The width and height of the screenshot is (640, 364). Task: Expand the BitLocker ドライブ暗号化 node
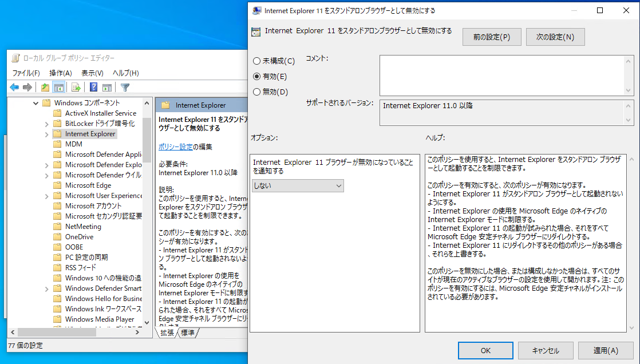tap(46, 124)
